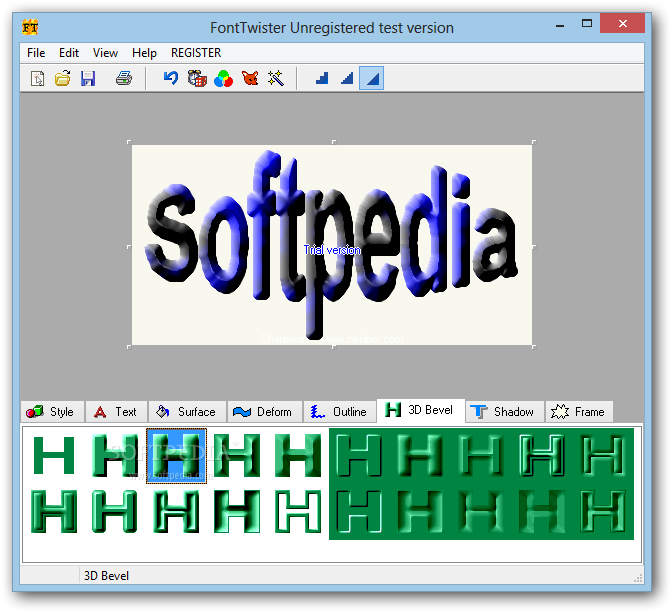Choose the blue-highlighted selected H bevel preset

(x=176, y=456)
